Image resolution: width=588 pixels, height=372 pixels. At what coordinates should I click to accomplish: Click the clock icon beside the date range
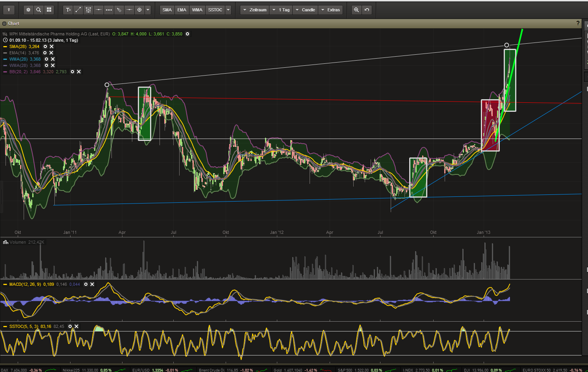click(5, 40)
